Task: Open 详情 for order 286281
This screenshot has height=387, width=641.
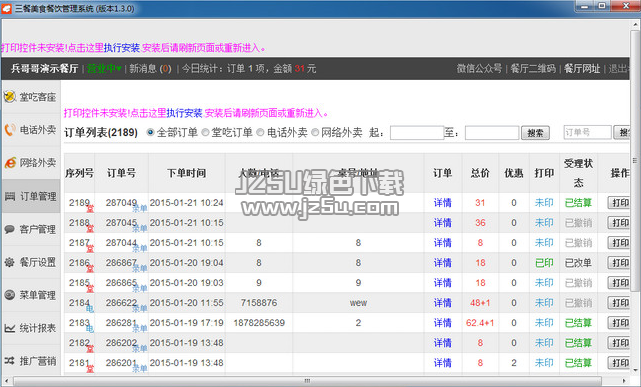Action: [443, 323]
